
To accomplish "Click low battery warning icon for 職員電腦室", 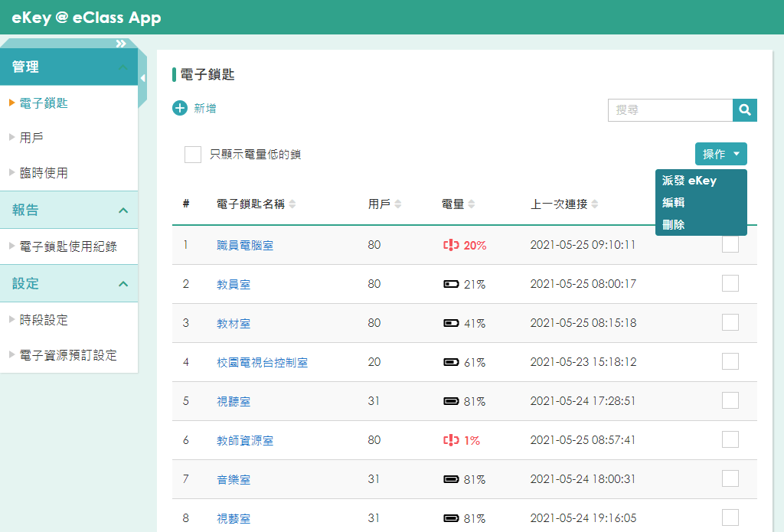I will 451,245.
